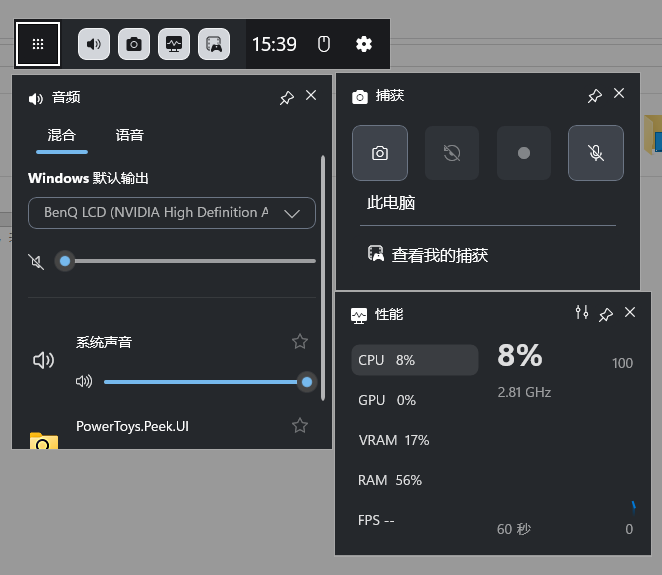The image size is (662, 575).
Task: Select the 混合 tab
Action: click(x=62, y=135)
